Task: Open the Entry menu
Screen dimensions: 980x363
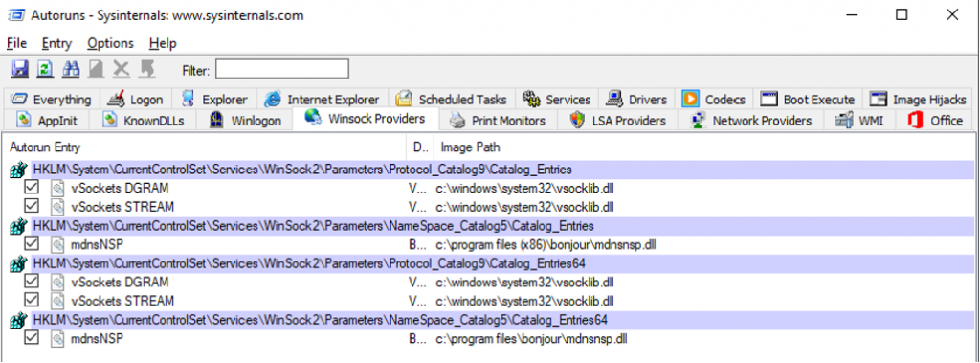Action: (x=56, y=43)
